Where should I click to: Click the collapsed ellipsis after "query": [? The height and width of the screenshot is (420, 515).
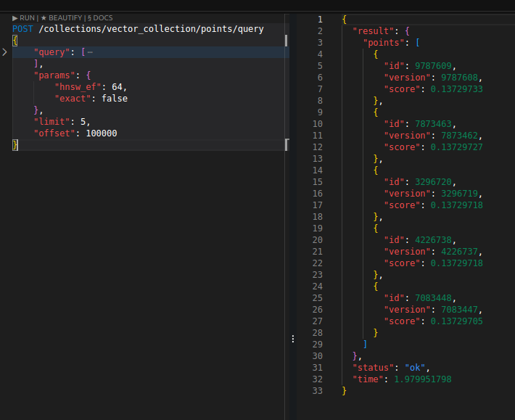(90, 52)
